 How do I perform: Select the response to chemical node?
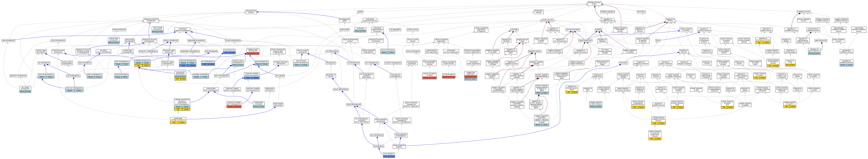pos(684,51)
